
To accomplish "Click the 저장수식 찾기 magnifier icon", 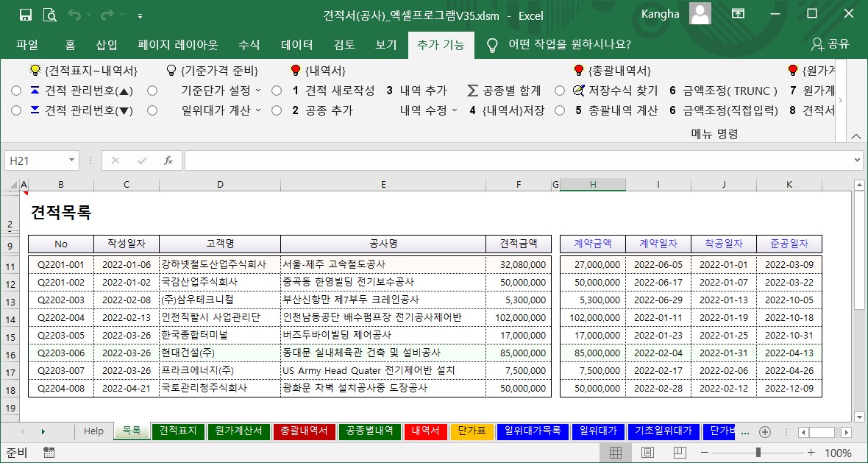I will 578,91.
